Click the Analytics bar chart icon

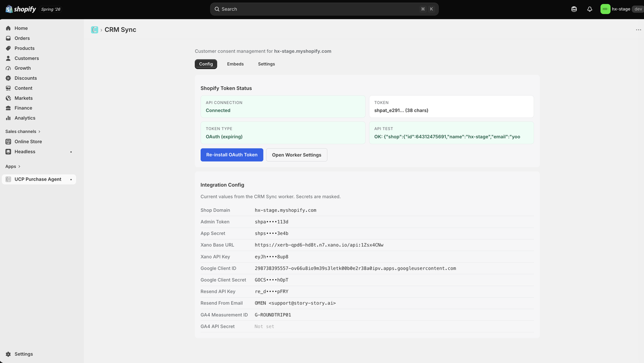8,118
